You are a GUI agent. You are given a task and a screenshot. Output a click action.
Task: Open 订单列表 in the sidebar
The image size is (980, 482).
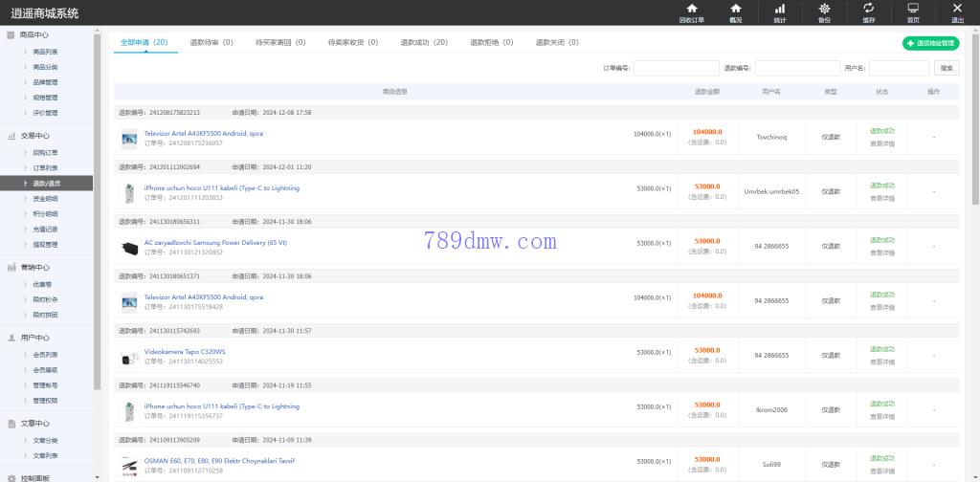point(45,167)
